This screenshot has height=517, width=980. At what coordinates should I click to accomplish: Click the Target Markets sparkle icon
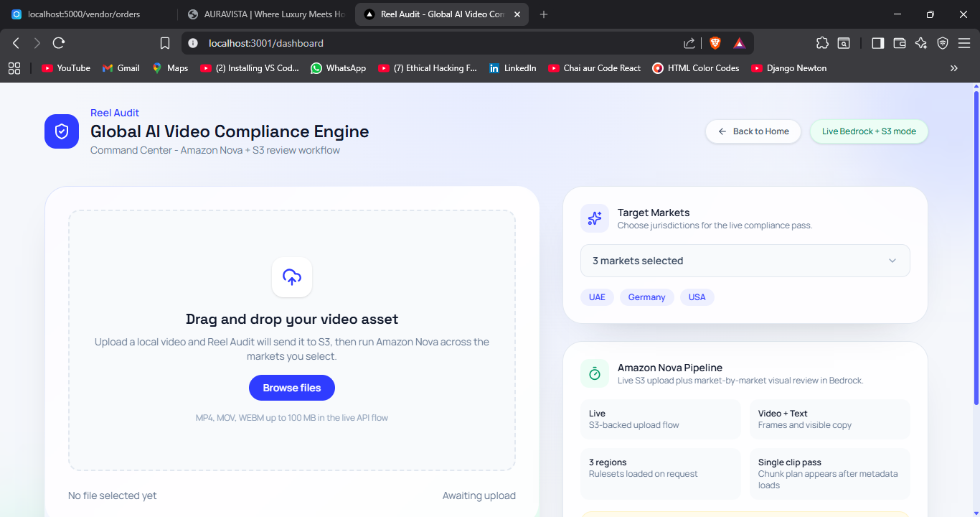coord(595,218)
